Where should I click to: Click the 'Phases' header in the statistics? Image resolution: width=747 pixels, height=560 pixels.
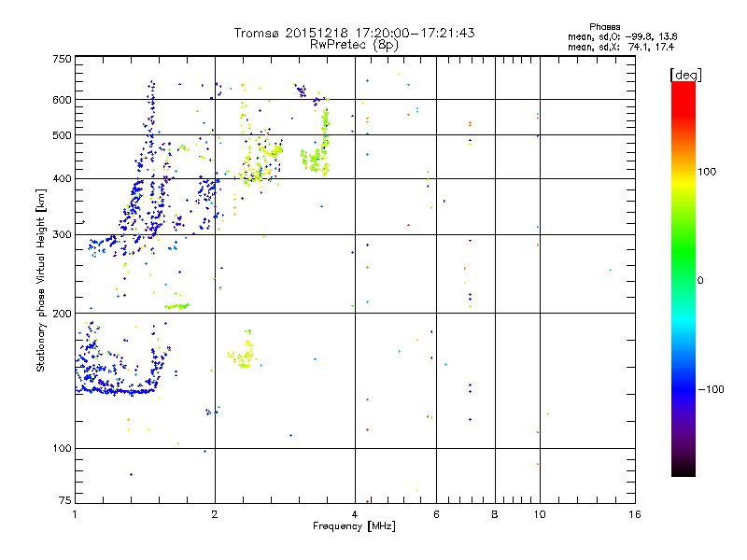[x=604, y=27]
